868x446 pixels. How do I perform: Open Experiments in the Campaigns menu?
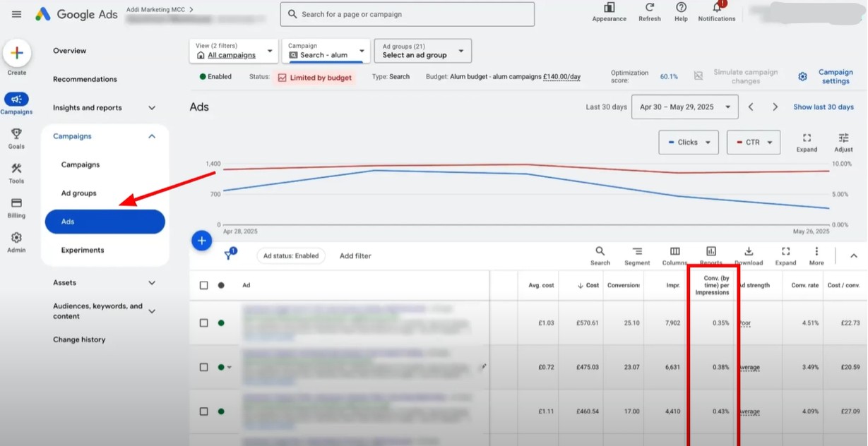click(83, 250)
